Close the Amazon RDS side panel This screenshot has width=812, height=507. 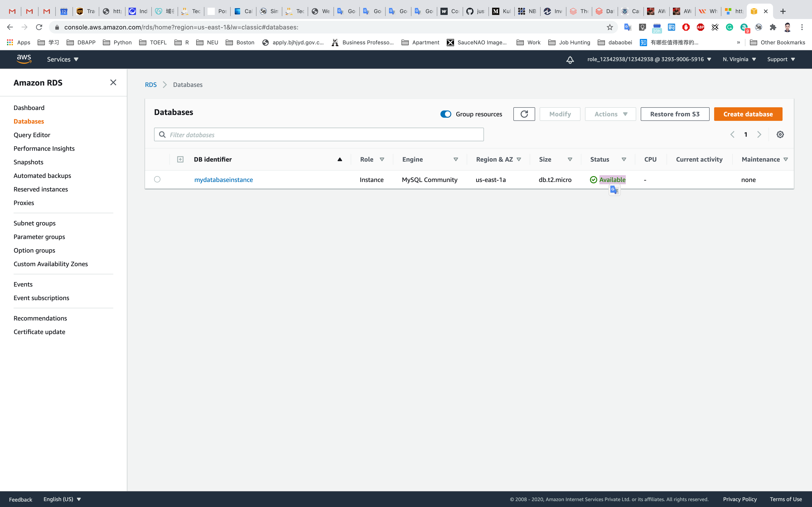(113, 82)
